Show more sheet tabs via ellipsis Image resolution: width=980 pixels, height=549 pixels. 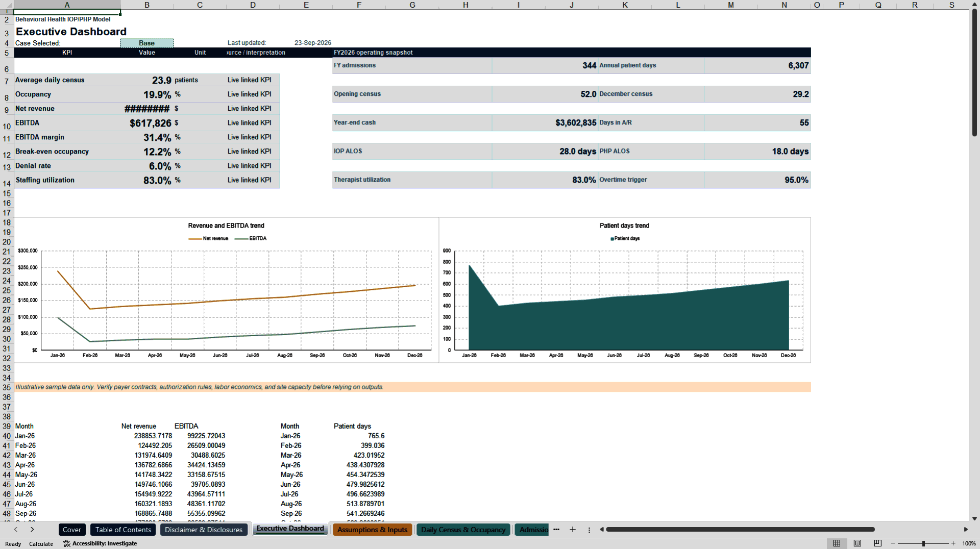556,530
